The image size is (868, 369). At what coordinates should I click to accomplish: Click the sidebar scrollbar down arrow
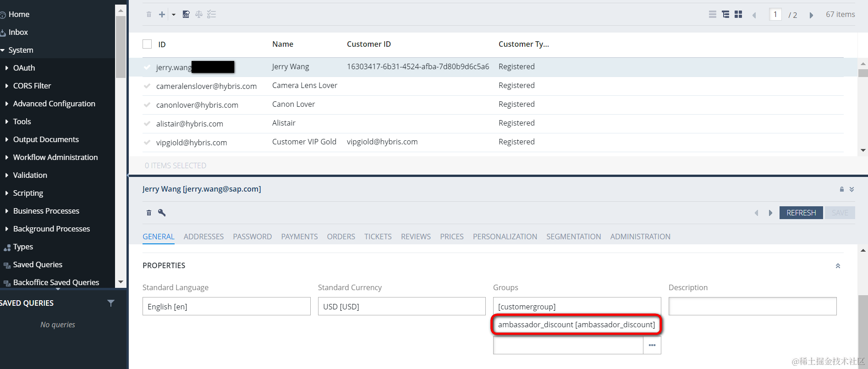pos(121,282)
